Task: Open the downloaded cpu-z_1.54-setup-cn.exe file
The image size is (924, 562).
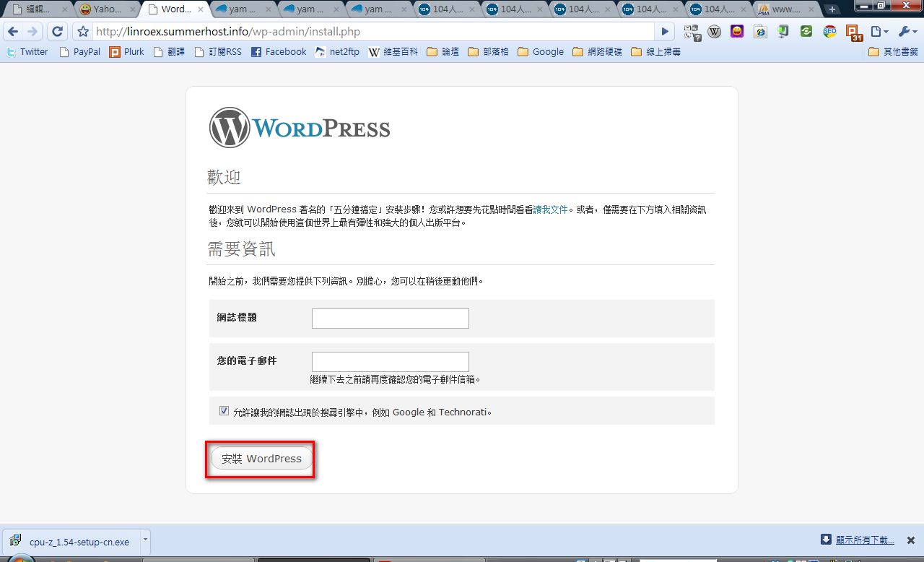Action: coord(71,541)
